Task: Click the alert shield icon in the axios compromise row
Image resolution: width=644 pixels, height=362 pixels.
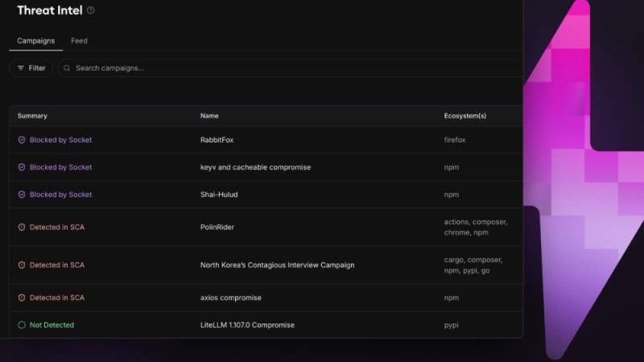Action: point(22,298)
